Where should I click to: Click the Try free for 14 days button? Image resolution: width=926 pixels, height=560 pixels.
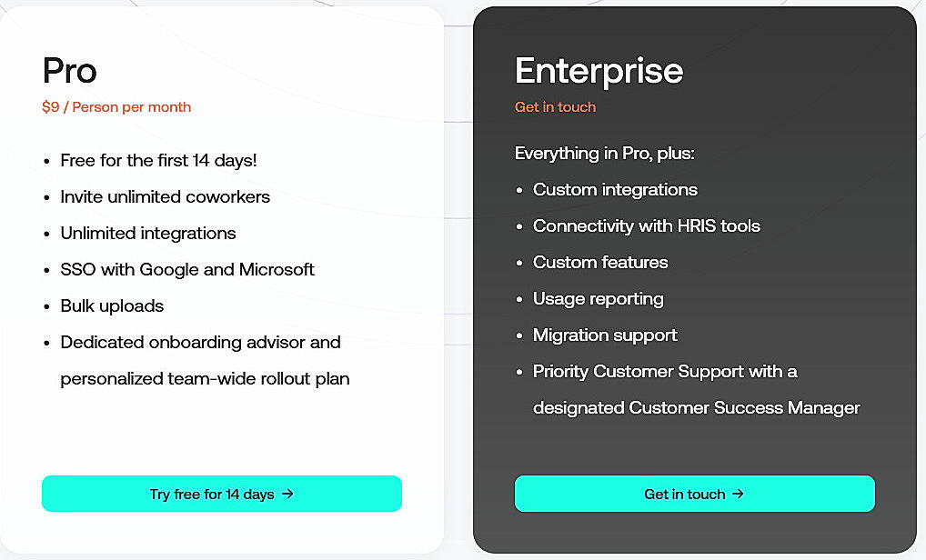221,494
